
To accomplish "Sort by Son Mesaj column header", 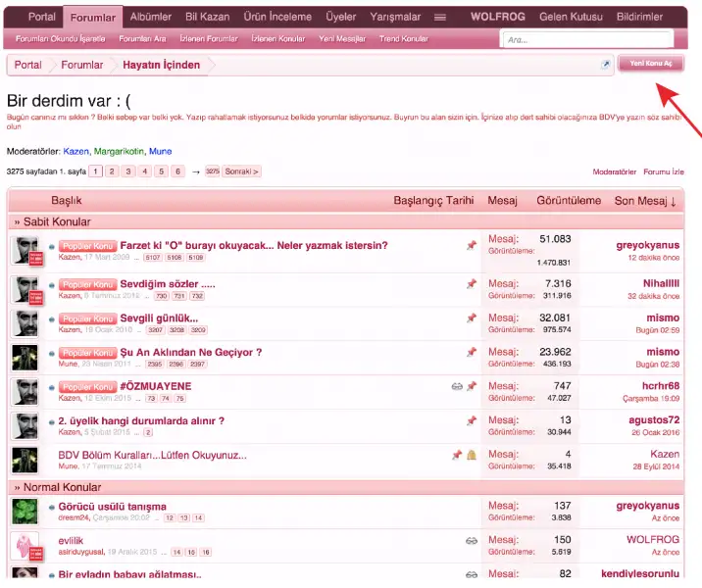I will click(x=645, y=201).
